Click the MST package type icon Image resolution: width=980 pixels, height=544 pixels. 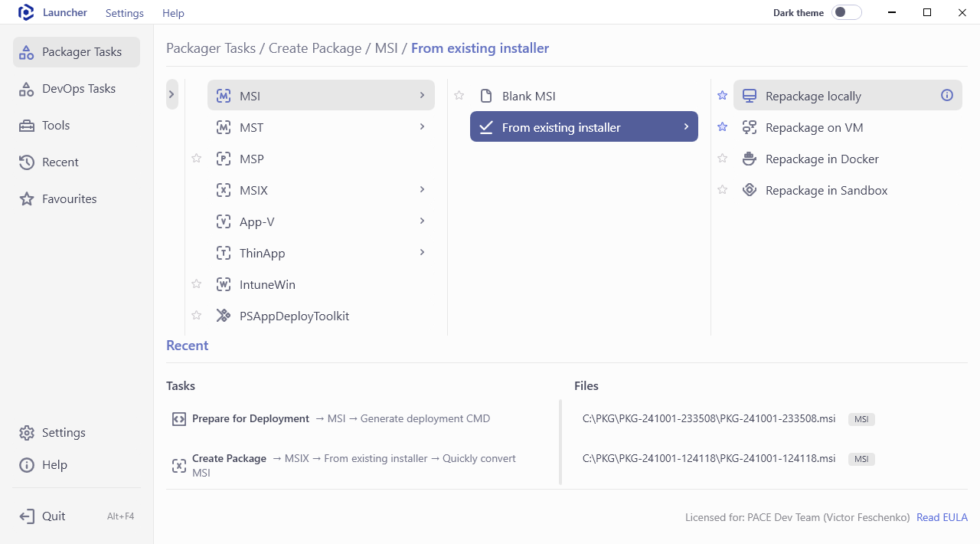pyautogui.click(x=224, y=127)
